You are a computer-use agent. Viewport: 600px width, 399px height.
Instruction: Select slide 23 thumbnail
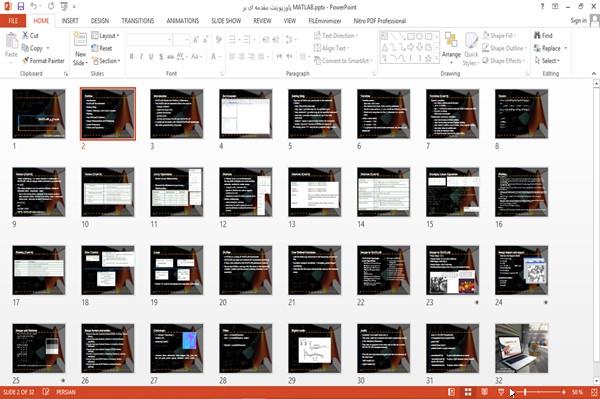click(x=452, y=270)
